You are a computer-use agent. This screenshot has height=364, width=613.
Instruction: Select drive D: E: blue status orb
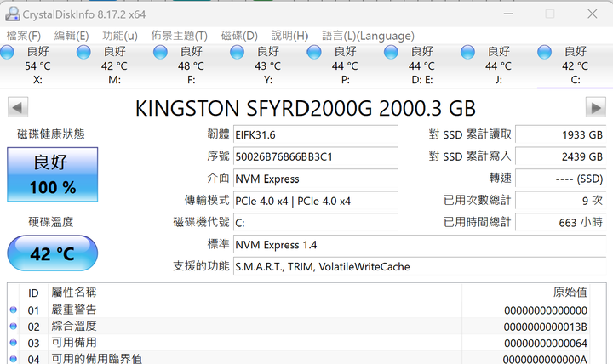click(x=391, y=52)
